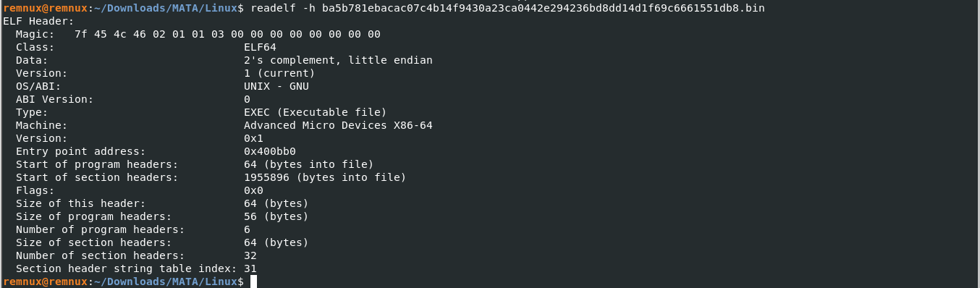The height and width of the screenshot is (288, 980).
Task: Click the Number of section headers value 32
Action: 250,255
